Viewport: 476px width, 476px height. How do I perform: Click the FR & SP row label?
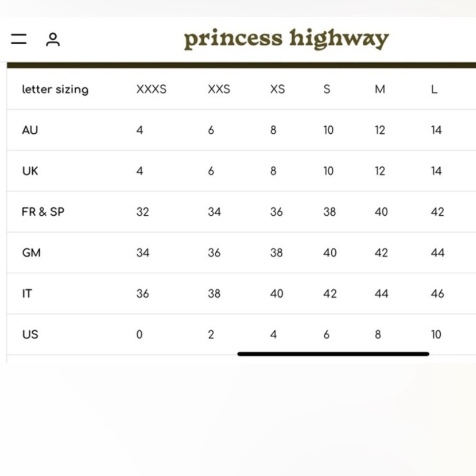tap(43, 212)
